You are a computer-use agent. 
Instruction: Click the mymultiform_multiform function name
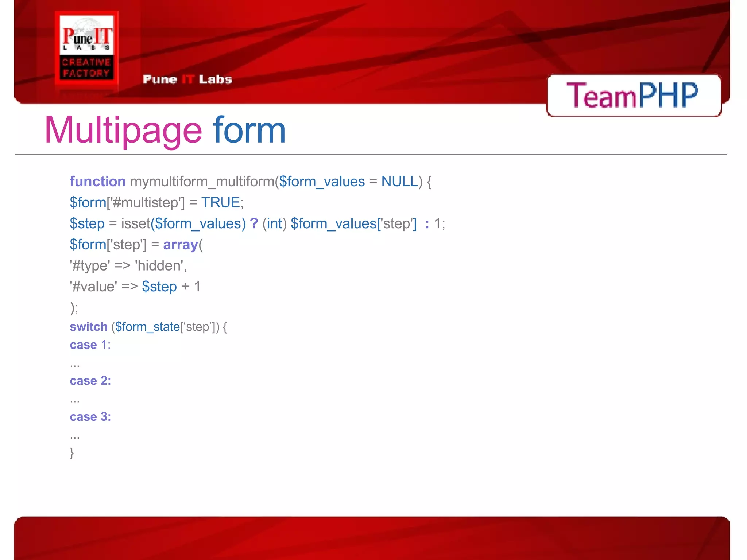click(x=202, y=182)
